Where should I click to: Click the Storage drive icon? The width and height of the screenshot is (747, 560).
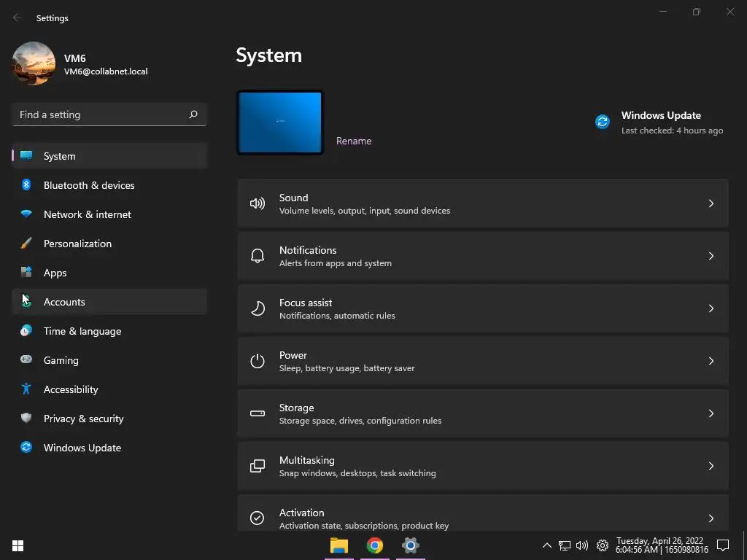258,413
